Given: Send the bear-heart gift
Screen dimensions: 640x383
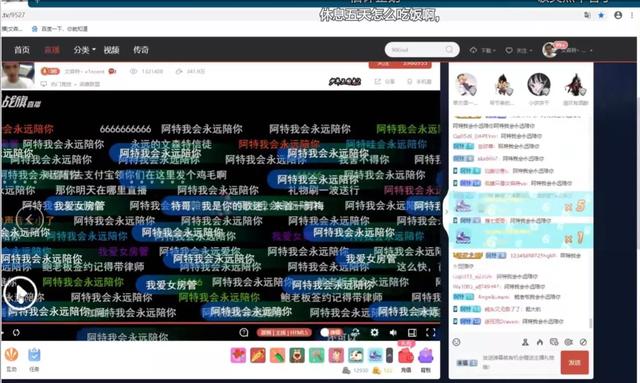Looking at the screenshot, I should (297, 355).
